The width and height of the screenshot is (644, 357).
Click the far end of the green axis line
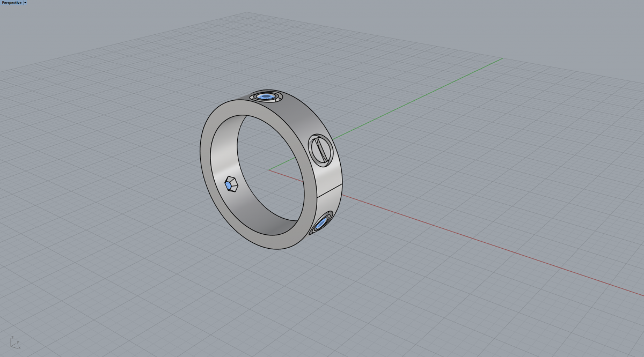pos(501,58)
